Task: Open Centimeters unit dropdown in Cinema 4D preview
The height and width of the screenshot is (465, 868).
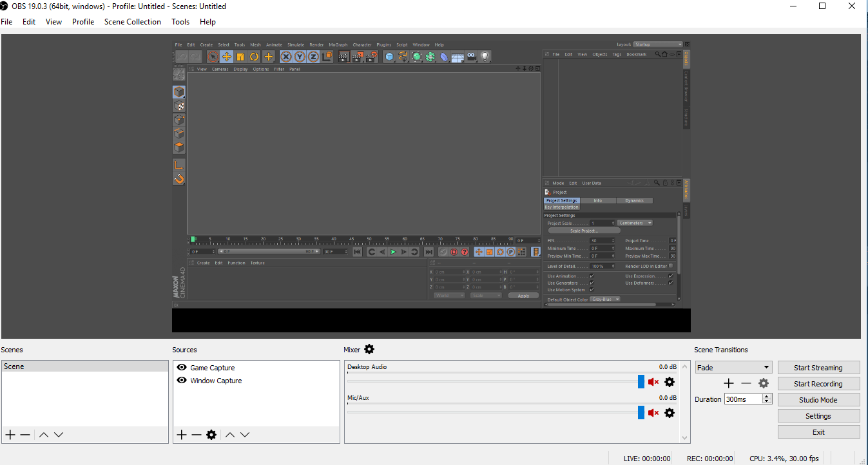Action: coord(635,223)
